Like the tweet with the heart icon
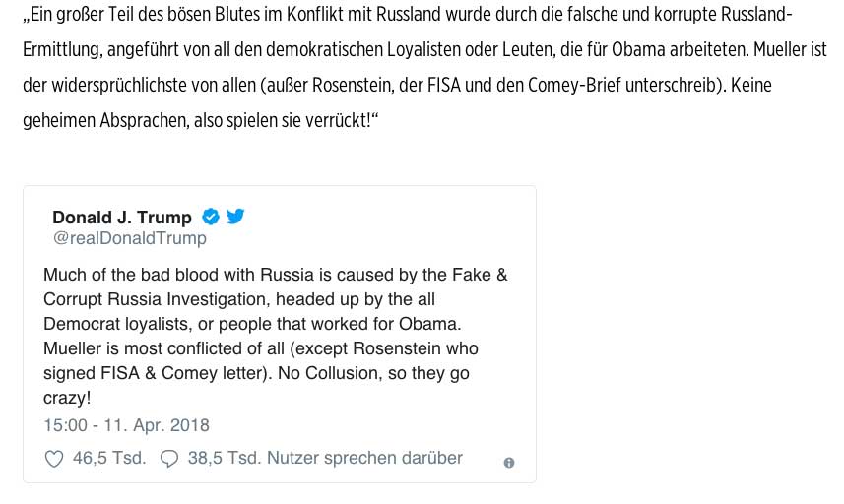Image resolution: width=844 pixels, height=504 pixels. click(55, 458)
